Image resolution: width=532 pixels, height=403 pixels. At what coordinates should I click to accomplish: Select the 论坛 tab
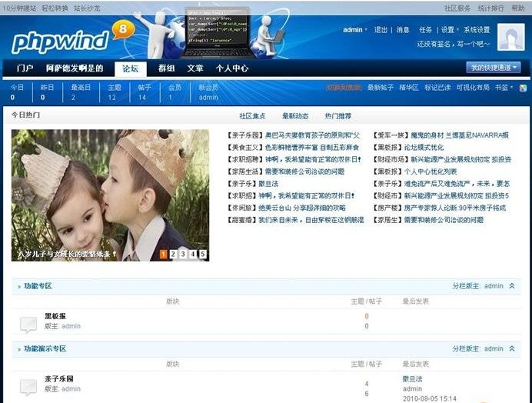click(x=130, y=69)
